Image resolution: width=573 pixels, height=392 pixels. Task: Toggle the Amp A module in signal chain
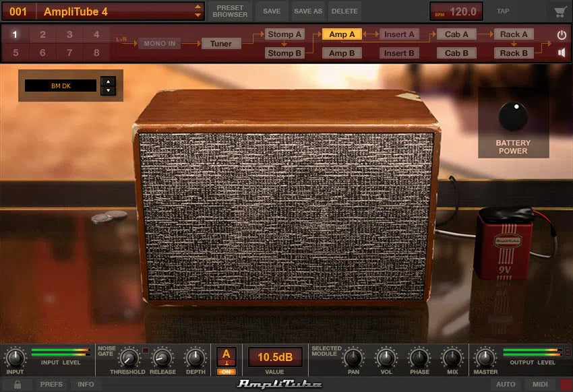(x=342, y=34)
